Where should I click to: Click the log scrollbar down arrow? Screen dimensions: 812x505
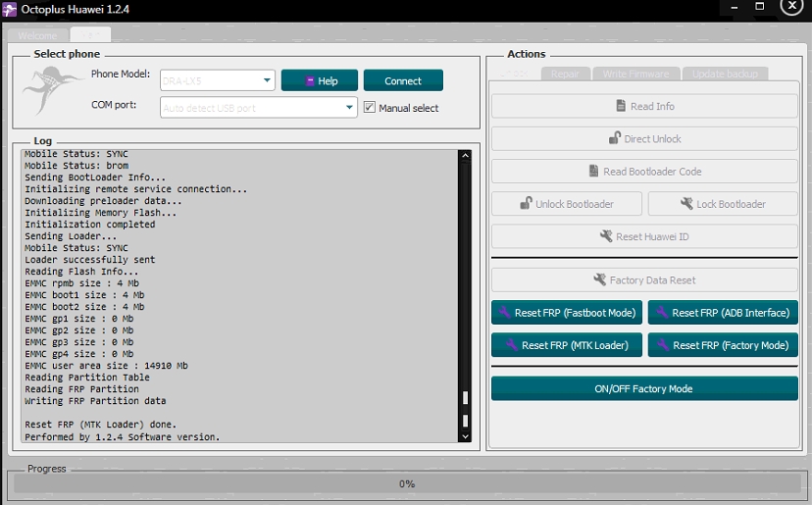coord(465,436)
